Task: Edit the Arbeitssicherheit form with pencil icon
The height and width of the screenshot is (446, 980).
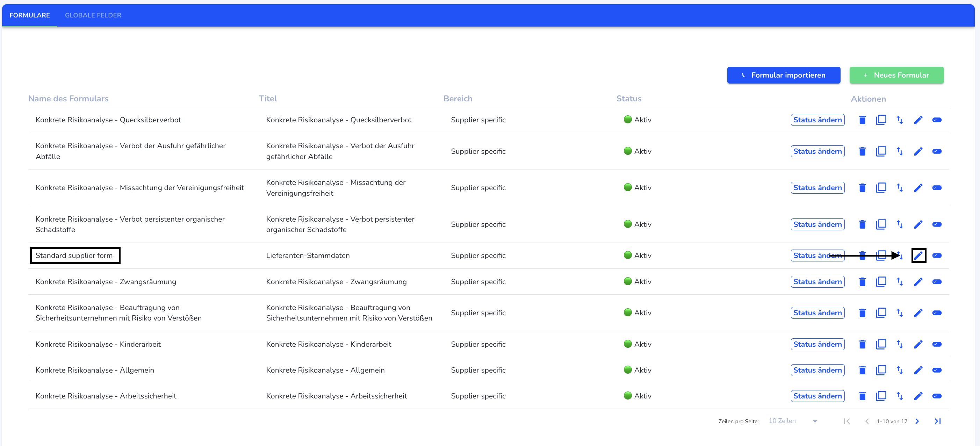Action: tap(918, 396)
